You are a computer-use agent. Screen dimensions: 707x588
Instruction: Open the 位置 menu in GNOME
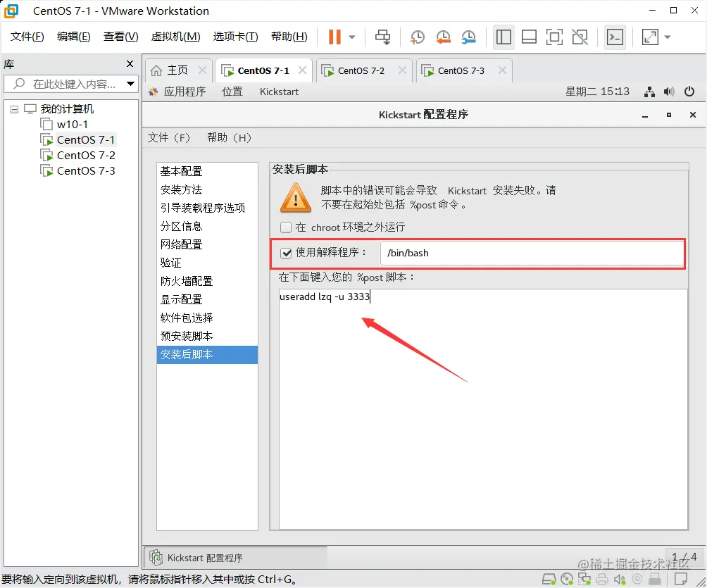click(232, 92)
